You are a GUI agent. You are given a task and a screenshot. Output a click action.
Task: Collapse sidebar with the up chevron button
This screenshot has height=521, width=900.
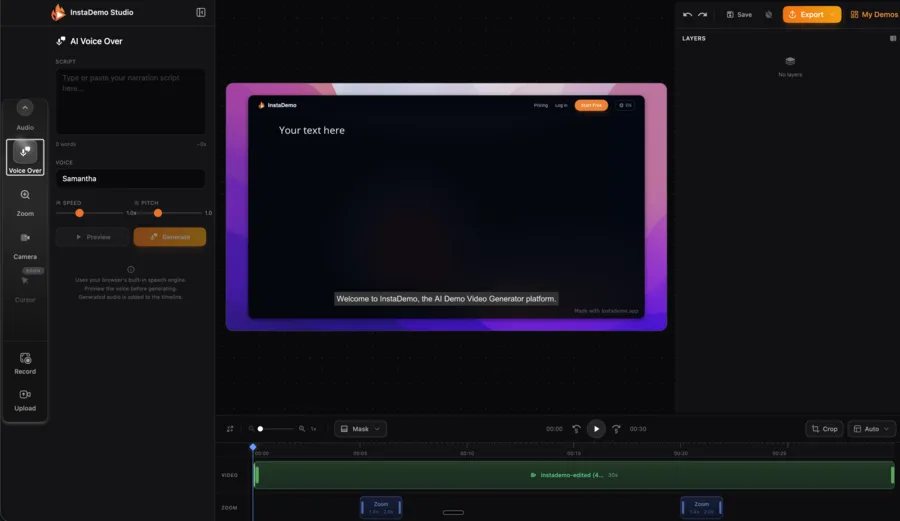click(25, 107)
